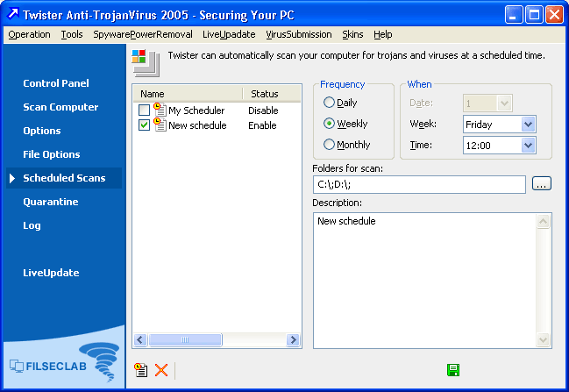This screenshot has width=569, height=392.
Task: Enable the My Scheduler checkbox
Action: click(145, 110)
